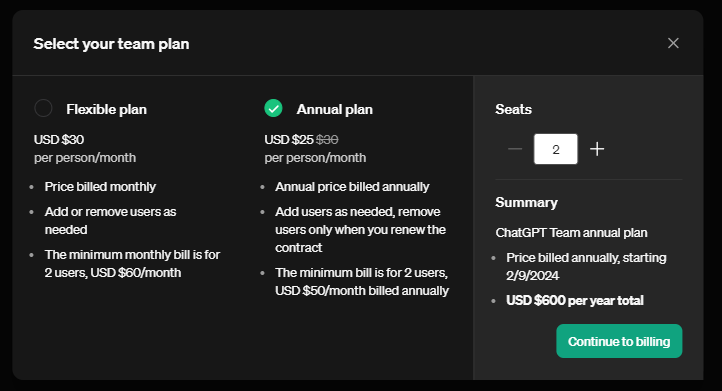722x391 pixels.
Task: Continue to billing
Action: click(619, 341)
